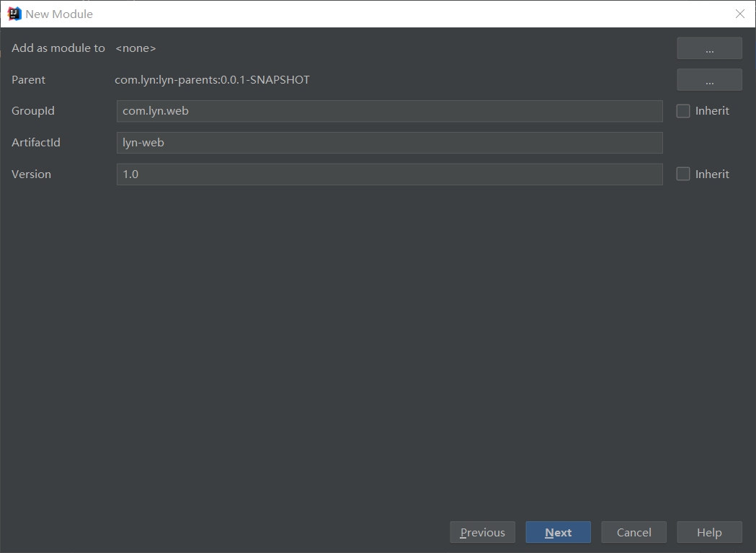
Task: Click the ArtifactId label
Action: pyautogui.click(x=36, y=143)
